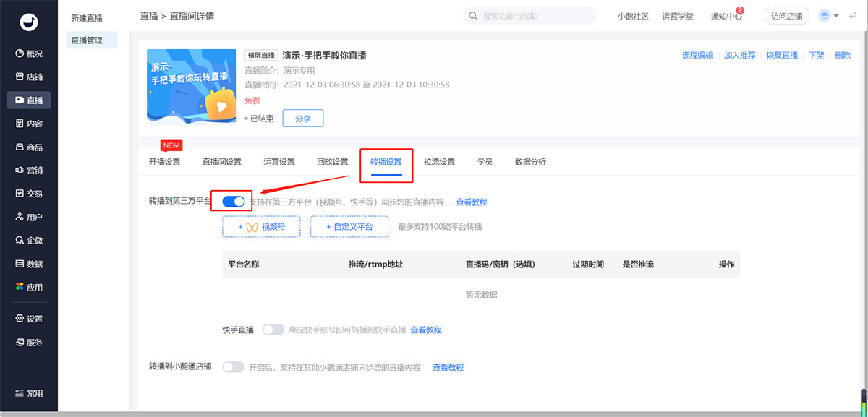Expand the account avatar dropdown arrow
This screenshot has height=417, width=868.
click(836, 16)
